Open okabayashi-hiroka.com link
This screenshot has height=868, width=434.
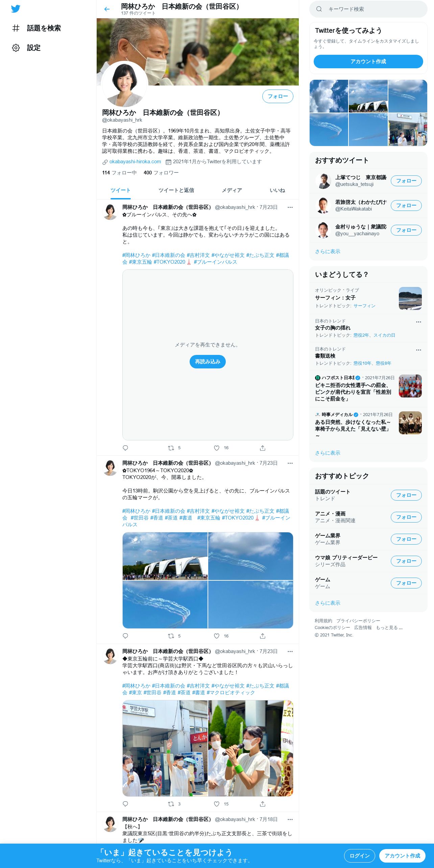135,162
